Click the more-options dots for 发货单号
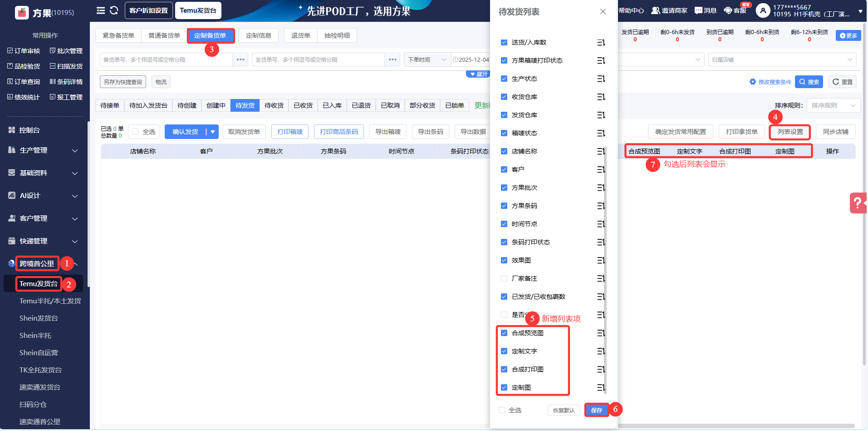Viewport: 868px width, 431px height. point(392,59)
